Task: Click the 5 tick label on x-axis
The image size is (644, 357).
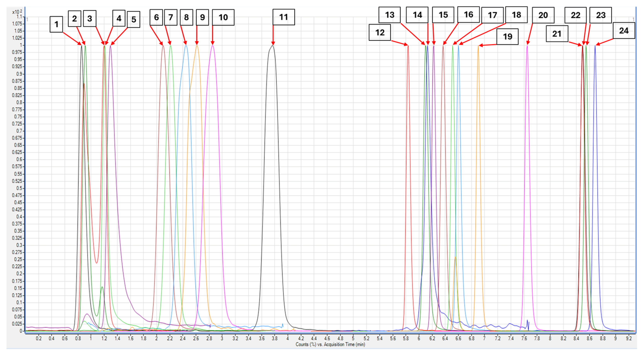Action: point(353,338)
